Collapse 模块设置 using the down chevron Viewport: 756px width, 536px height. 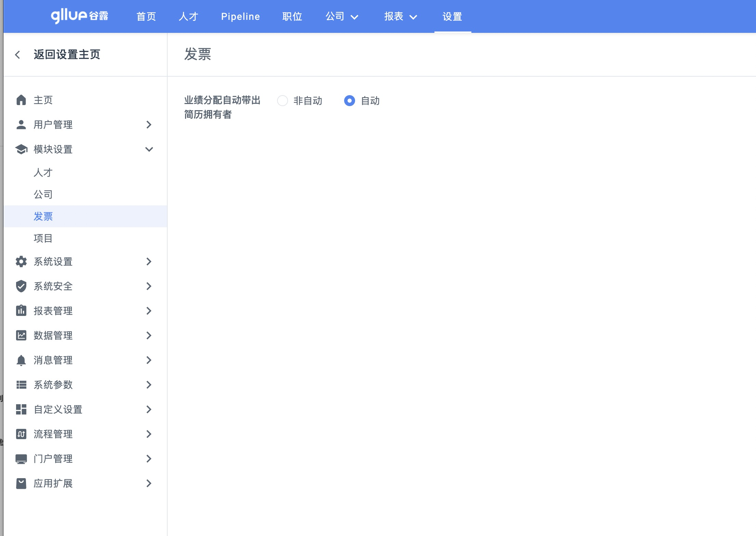[x=149, y=149]
